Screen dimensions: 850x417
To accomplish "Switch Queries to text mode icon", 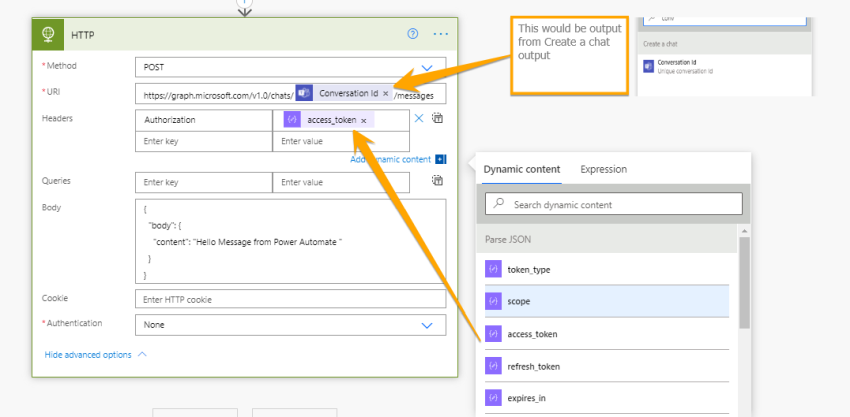I will [x=437, y=181].
